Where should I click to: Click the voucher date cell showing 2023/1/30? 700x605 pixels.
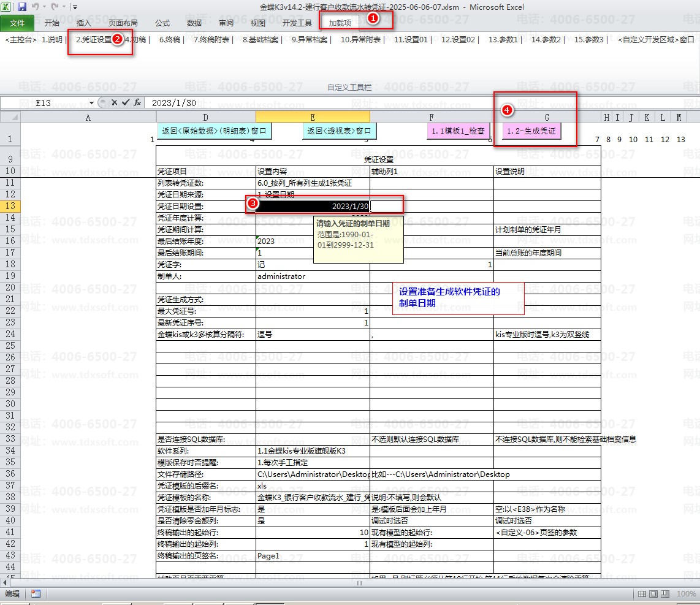313,207
